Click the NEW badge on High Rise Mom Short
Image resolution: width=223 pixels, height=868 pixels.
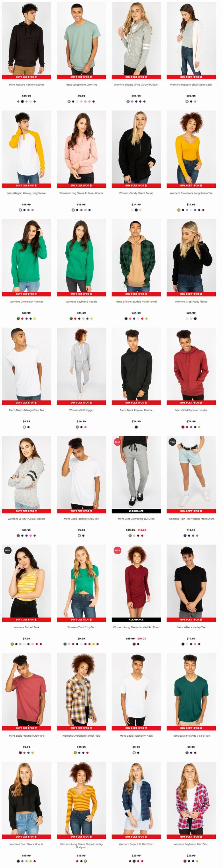pyautogui.click(x=172, y=442)
